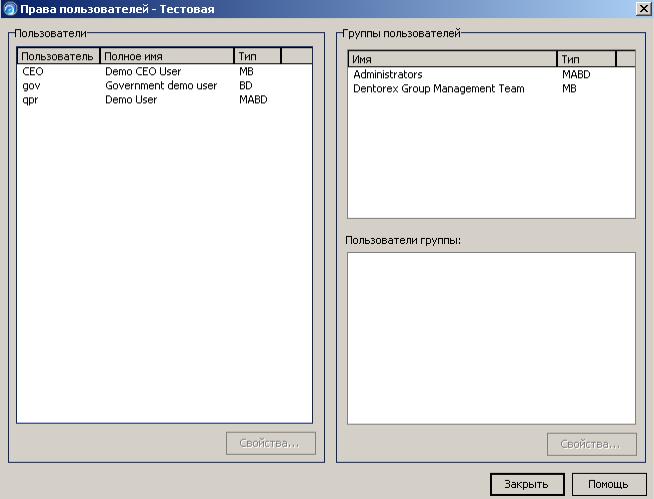Sort users by Пользователь column header
The image size is (654, 499).
(x=58, y=56)
